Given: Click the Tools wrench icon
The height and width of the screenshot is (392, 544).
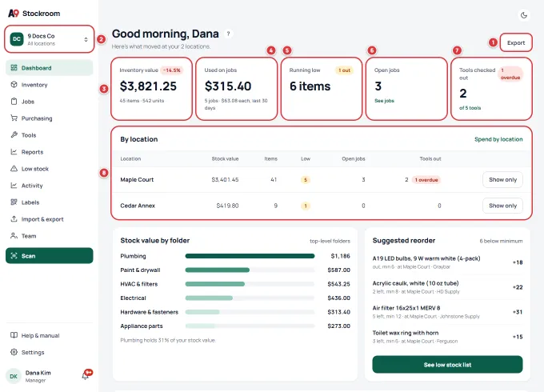Looking at the screenshot, I should 14,135.
